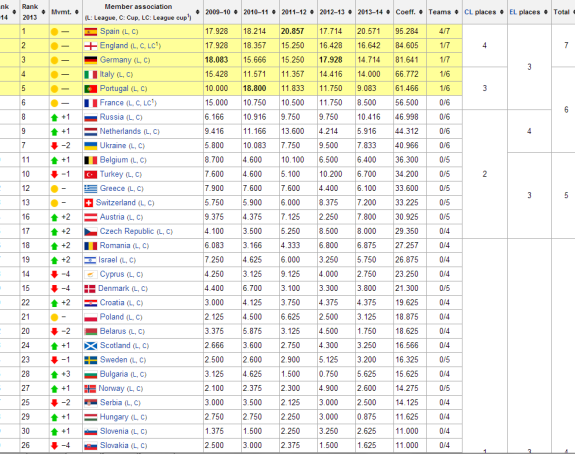Open the Czech Republic link
575x454 pixels.
tap(127, 231)
